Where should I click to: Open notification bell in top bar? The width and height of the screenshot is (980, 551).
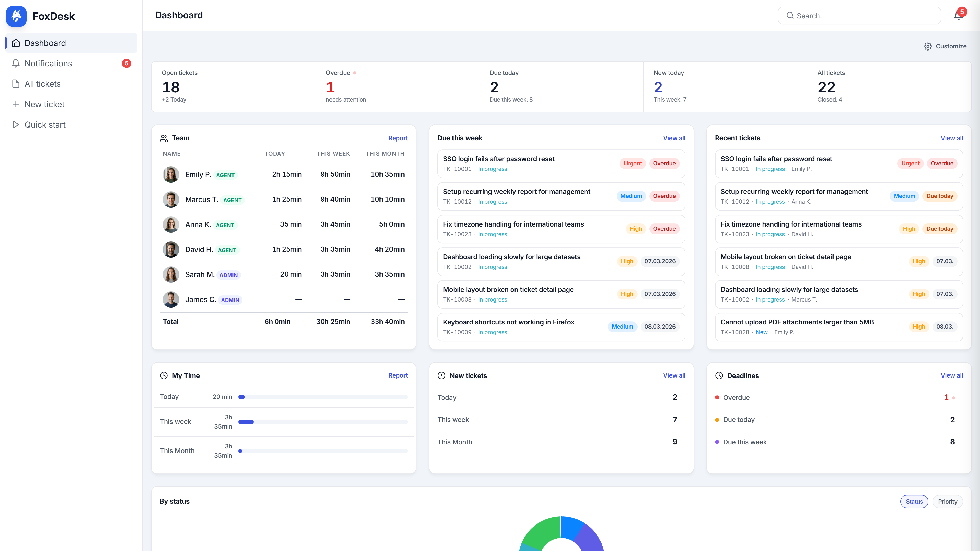(x=958, y=16)
